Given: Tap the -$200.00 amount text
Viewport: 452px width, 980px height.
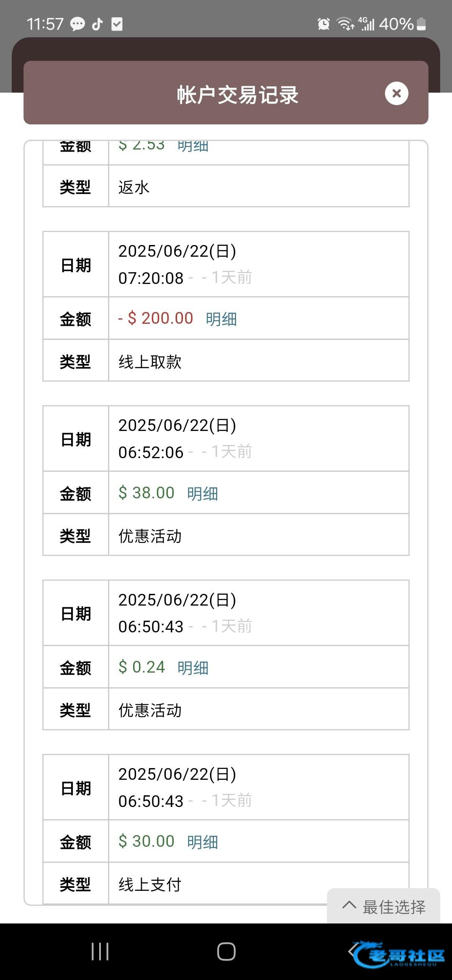Looking at the screenshot, I should 156,318.
